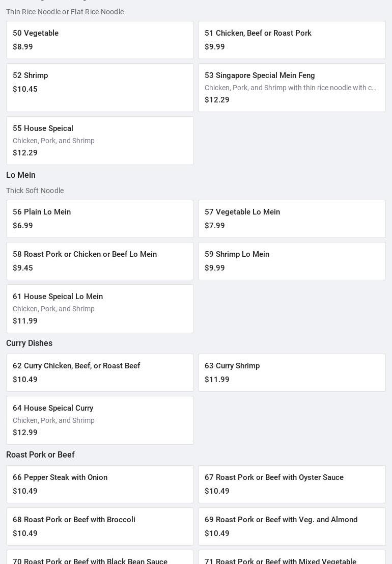Open 69 Roast Pork with Veg. and Almond
The image size is (392, 564).
[x=292, y=526]
